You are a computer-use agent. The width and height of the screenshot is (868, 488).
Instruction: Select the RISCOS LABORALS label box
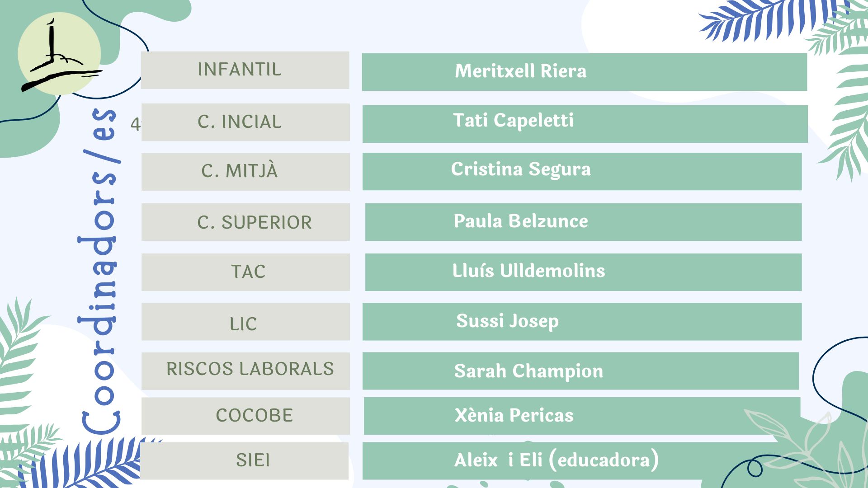pyautogui.click(x=245, y=371)
